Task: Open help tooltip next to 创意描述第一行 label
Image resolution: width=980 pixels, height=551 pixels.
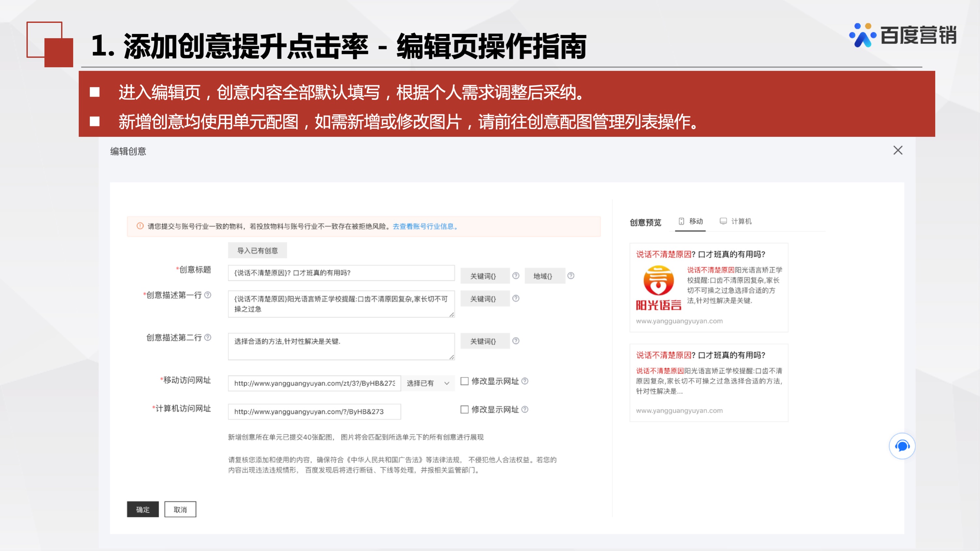Action: 207,295
